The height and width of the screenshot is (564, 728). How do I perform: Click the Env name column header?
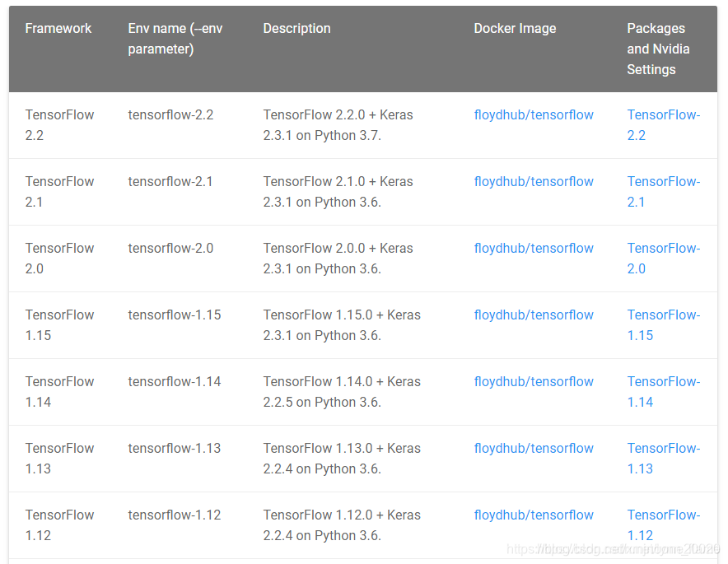[175, 39]
